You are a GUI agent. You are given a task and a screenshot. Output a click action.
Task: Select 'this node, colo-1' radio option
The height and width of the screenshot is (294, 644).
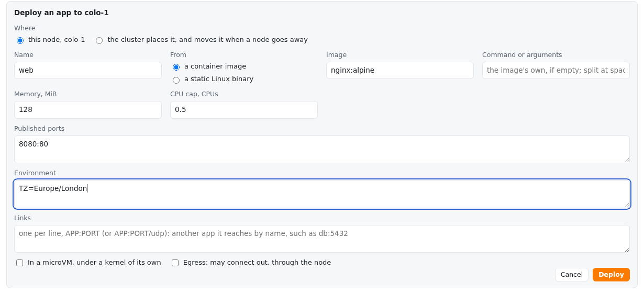click(x=20, y=40)
